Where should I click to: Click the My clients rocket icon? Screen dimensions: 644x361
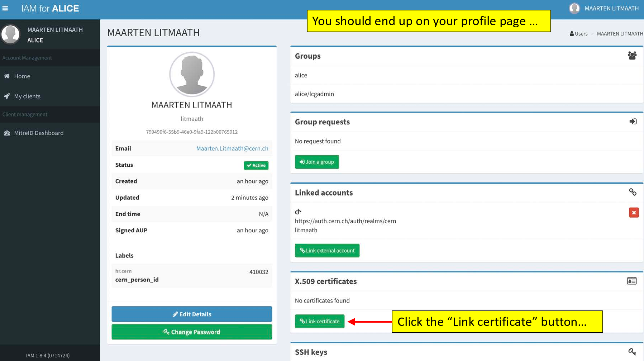click(x=6, y=96)
